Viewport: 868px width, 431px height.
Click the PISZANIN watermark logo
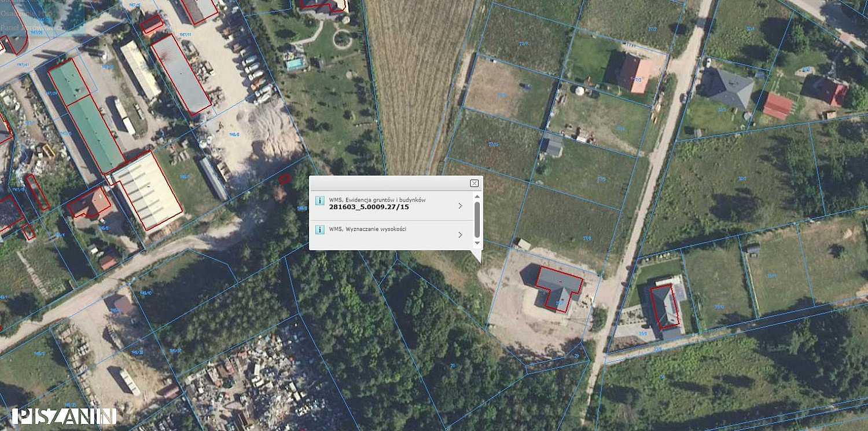64,416
